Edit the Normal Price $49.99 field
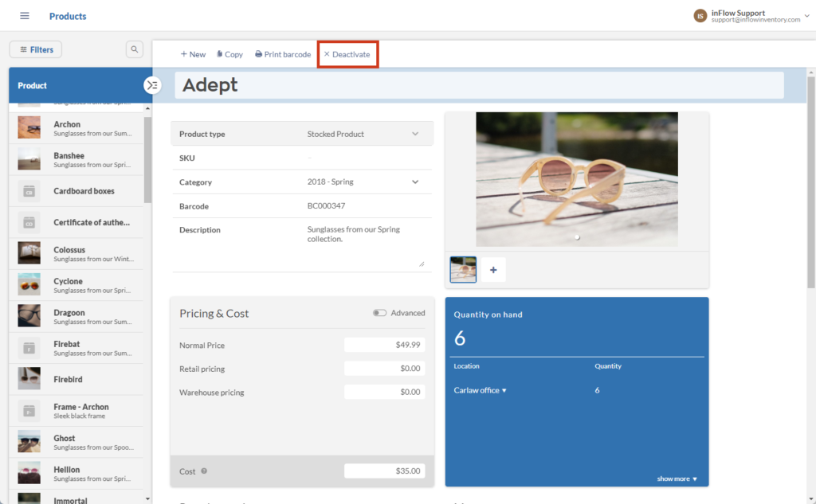Image resolution: width=816 pixels, height=504 pixels. (384, 345)
